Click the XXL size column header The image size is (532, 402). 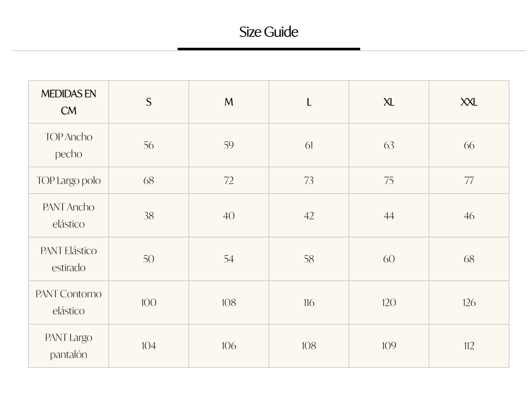coord(469,102)
